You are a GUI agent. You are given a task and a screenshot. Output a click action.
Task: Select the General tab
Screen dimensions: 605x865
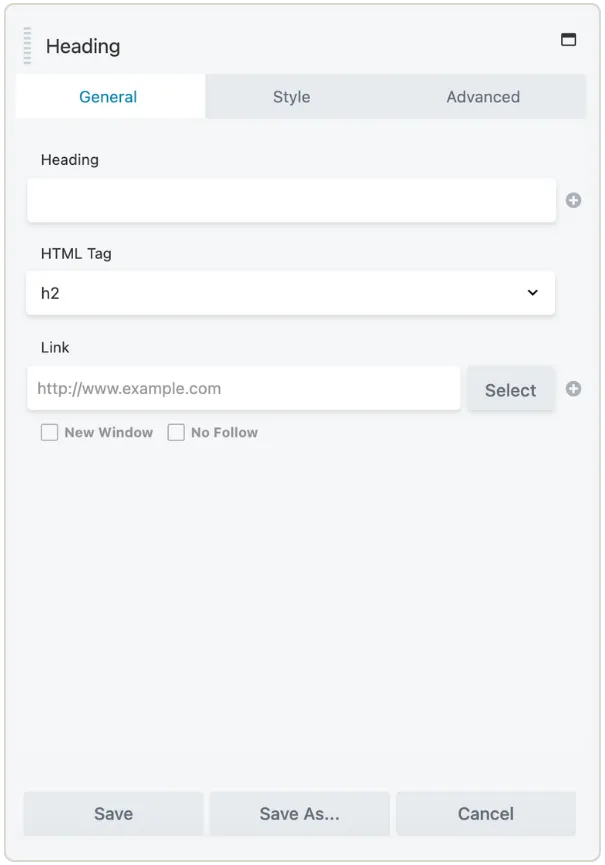coord(109,97)
